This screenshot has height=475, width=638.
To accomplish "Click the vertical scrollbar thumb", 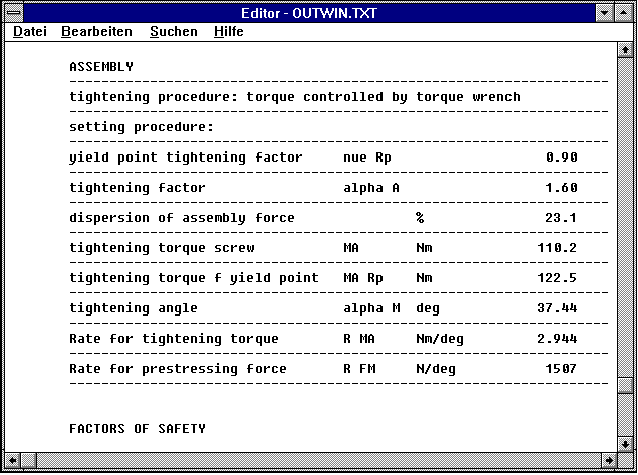I will tap(625, 386).
